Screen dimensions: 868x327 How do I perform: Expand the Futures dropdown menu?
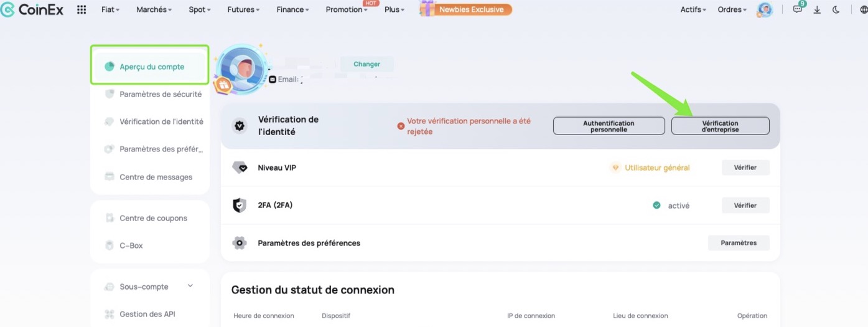(x=243, y=9)
